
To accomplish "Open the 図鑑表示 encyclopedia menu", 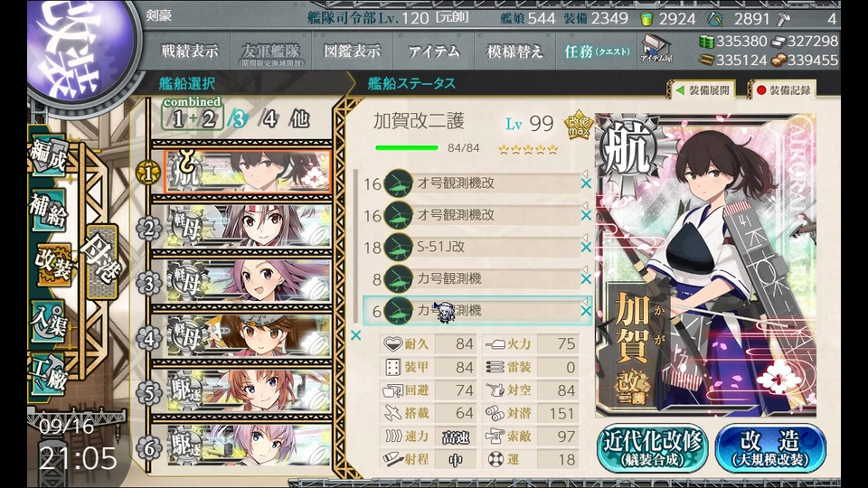I will click(x=352, y=52).
